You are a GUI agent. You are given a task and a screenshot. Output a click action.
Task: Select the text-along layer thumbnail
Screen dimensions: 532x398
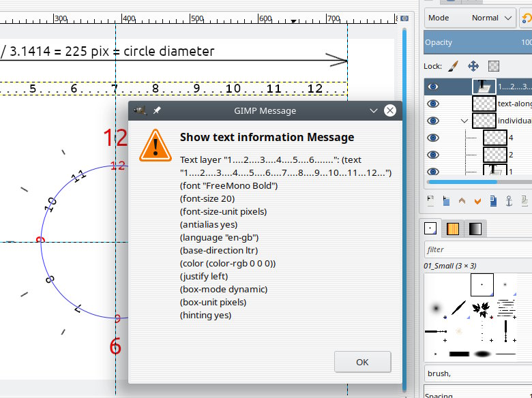click(484, 104)
